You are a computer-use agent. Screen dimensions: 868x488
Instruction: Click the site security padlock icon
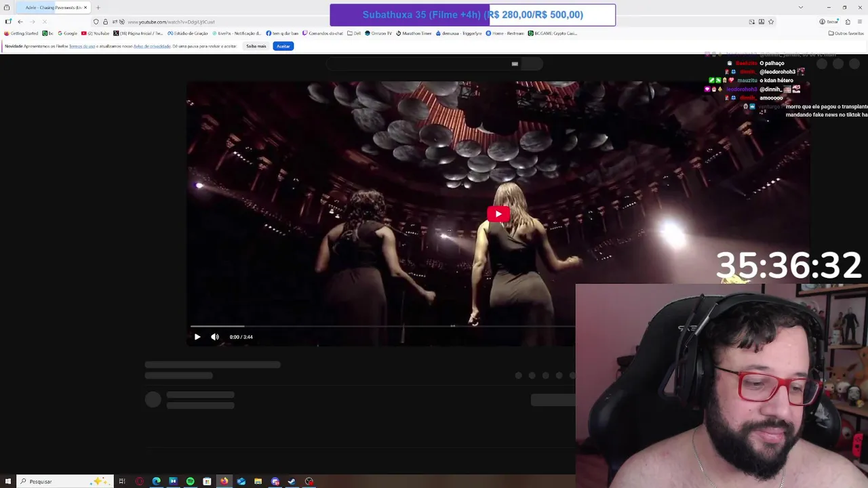point(105,22)
